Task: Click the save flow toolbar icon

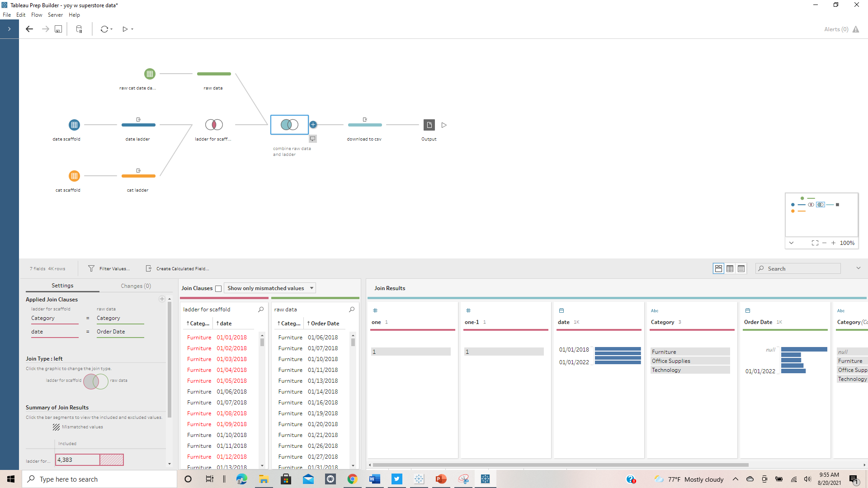Action: (58, 29)
